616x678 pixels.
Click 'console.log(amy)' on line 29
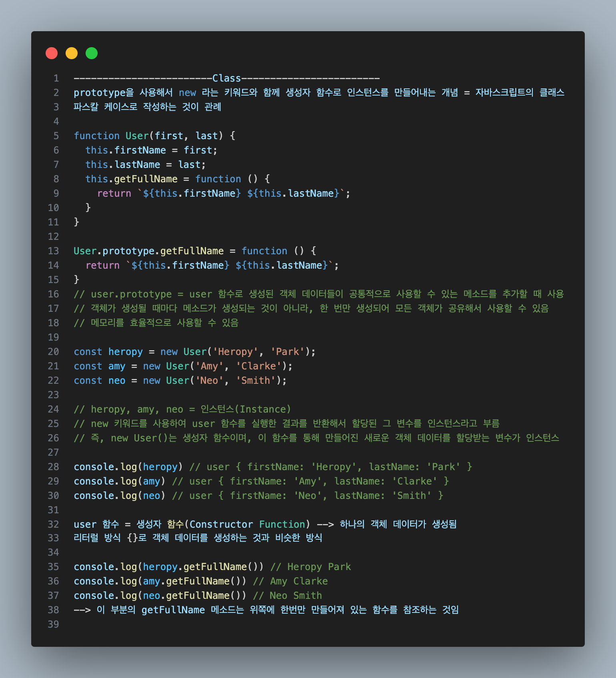coord(120,481)
